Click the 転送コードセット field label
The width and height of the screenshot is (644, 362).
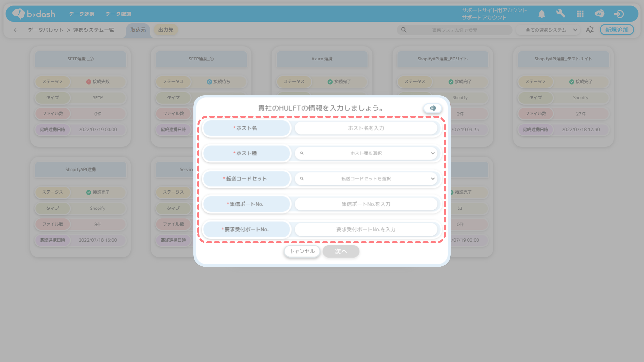247,179
